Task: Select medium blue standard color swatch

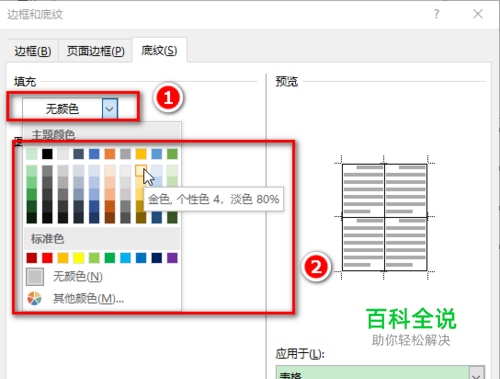Action: pyautogui.click(x=141, y=258)
